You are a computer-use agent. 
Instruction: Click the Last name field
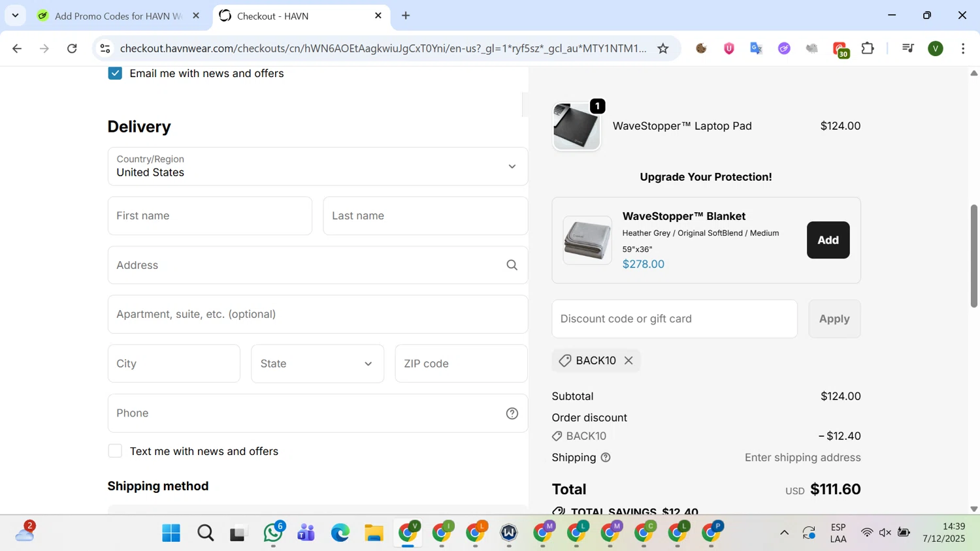425,216
